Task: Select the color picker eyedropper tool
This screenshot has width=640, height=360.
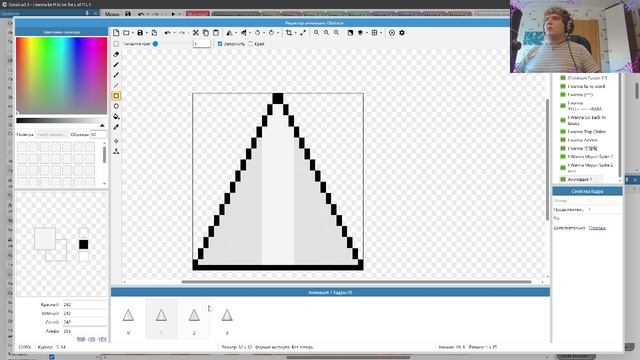Action: 116,127
